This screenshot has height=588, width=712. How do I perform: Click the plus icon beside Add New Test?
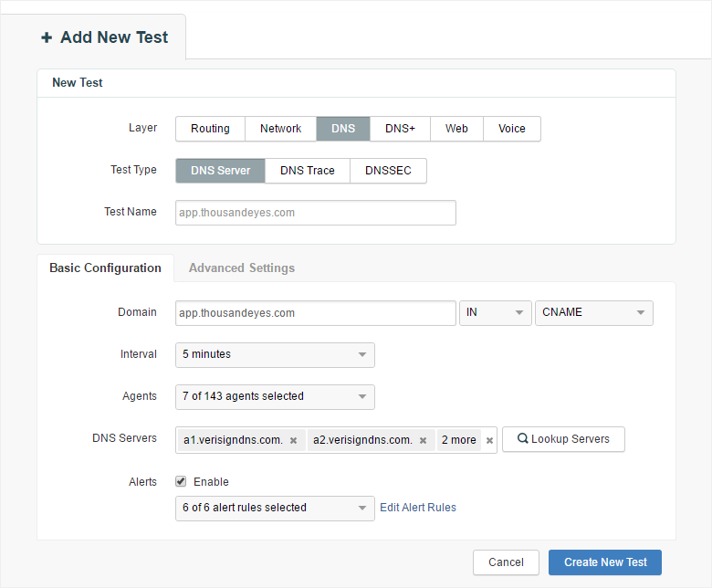click(47, 37)
